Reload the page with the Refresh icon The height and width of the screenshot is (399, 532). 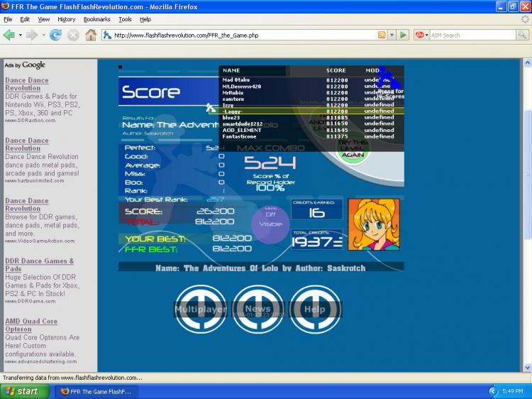tap(55, 35)
